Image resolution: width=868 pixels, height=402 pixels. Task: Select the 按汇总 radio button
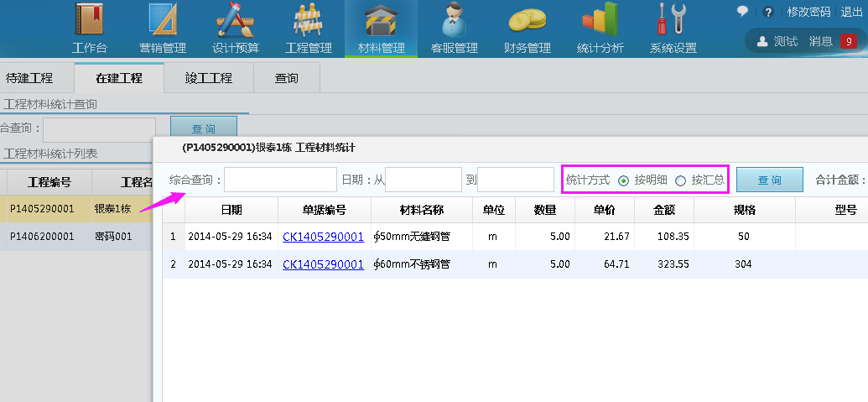pyautogui.click(x=680, y=180)
